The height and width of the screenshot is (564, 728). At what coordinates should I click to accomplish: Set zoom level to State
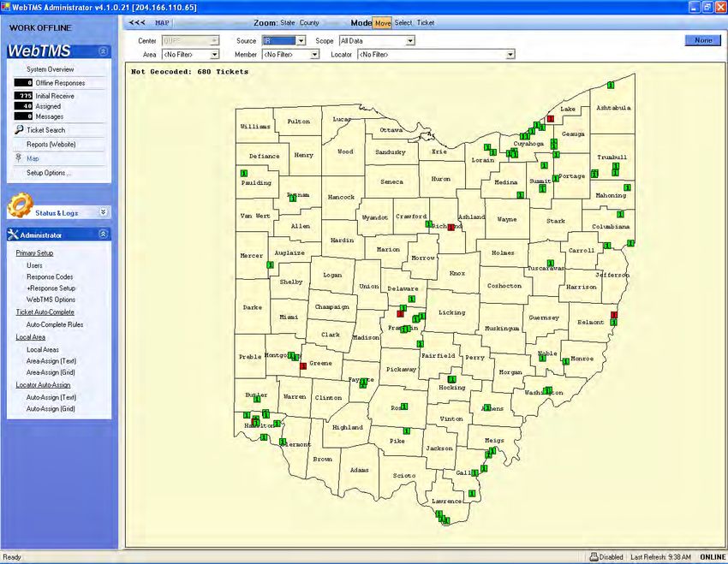pyautogui.click(x=288, y=22)
